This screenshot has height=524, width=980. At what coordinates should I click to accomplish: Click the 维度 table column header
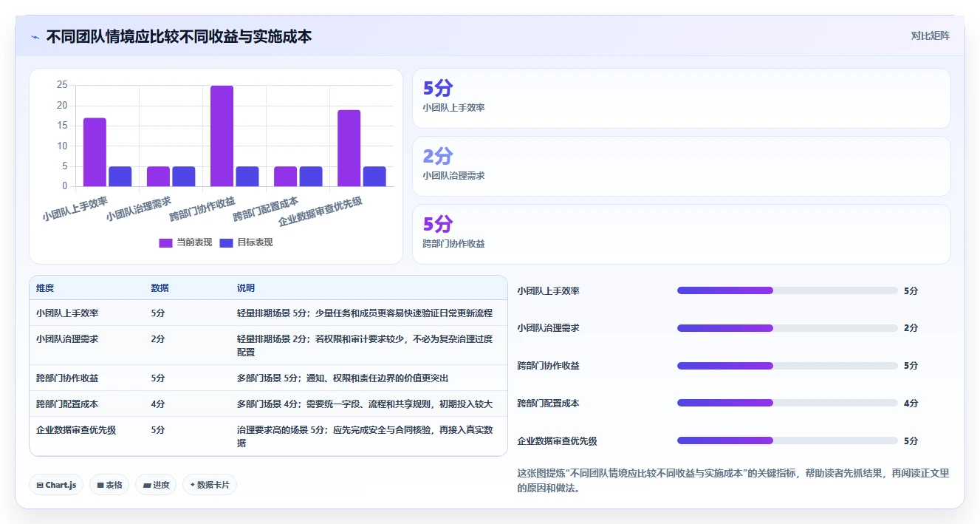point(45,288)
